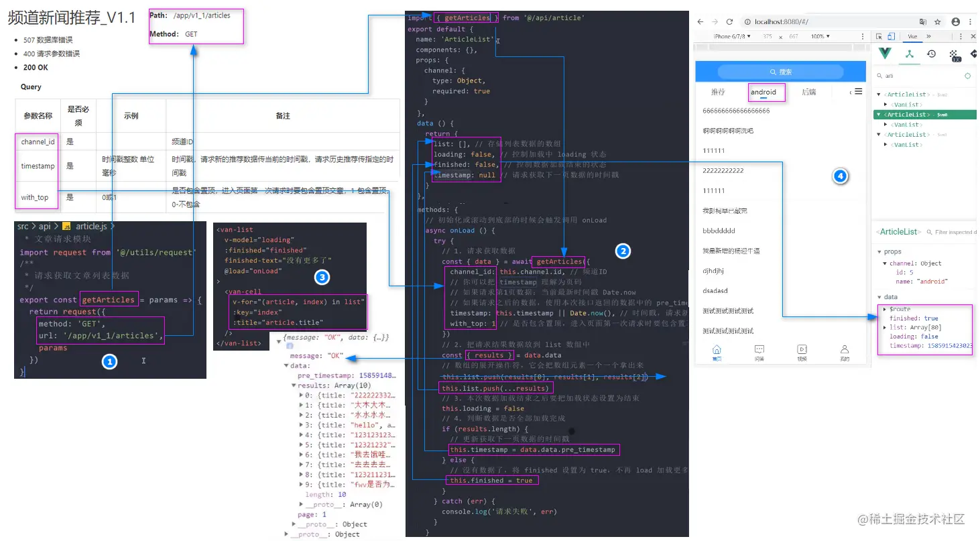Screen dimensions: 980x541
Task: Open the Vue timeline history icon
Action: pos(931,54)
